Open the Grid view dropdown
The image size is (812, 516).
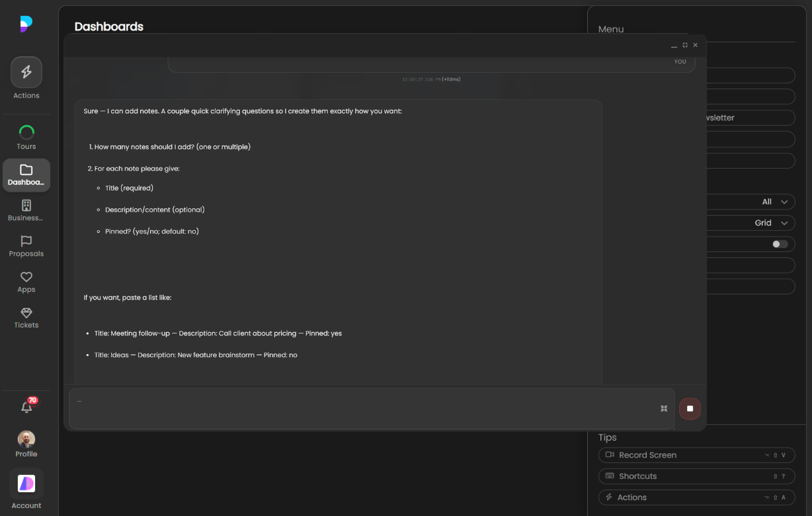click(772, 223)
